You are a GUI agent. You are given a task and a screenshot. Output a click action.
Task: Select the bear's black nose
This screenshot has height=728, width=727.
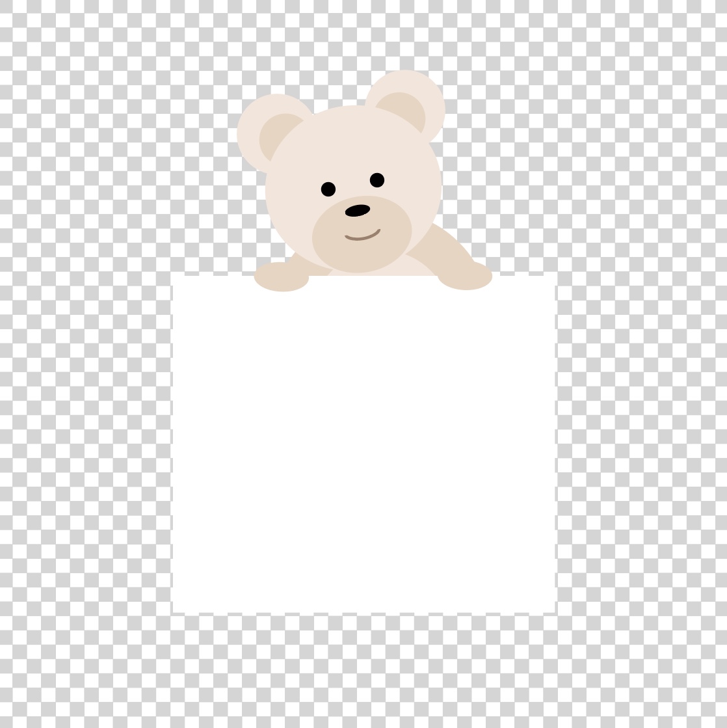(x=357, y=210)
